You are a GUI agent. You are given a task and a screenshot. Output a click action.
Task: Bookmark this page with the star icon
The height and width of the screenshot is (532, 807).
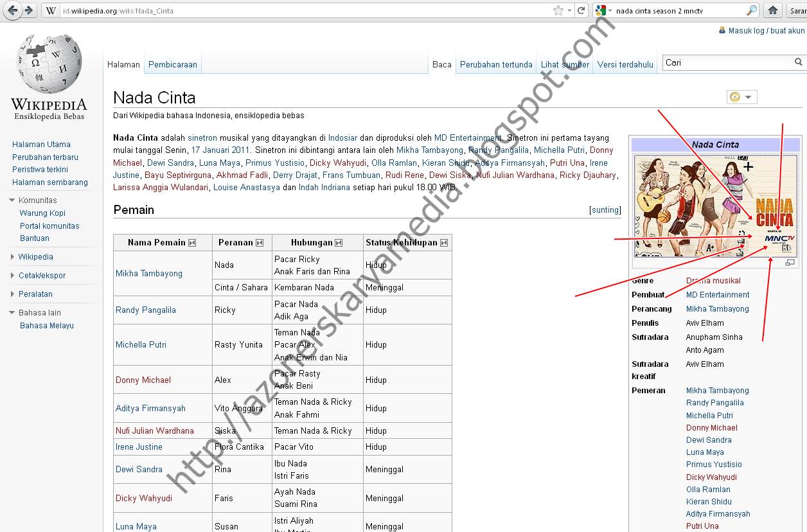pyautogui.click(x=558, y=10)
